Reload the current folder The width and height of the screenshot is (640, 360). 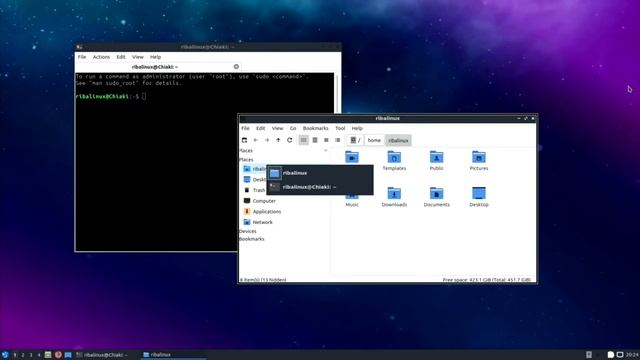(x=290, y=140)
